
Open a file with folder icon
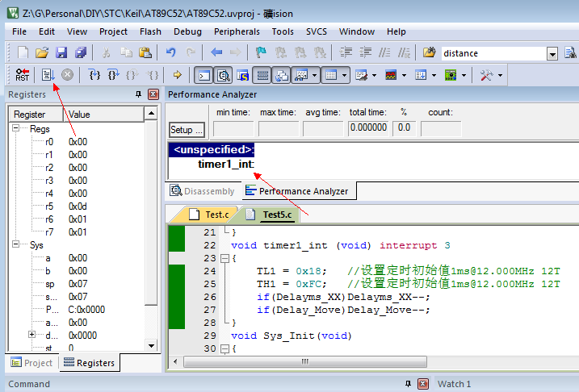[x=42, y=52]
